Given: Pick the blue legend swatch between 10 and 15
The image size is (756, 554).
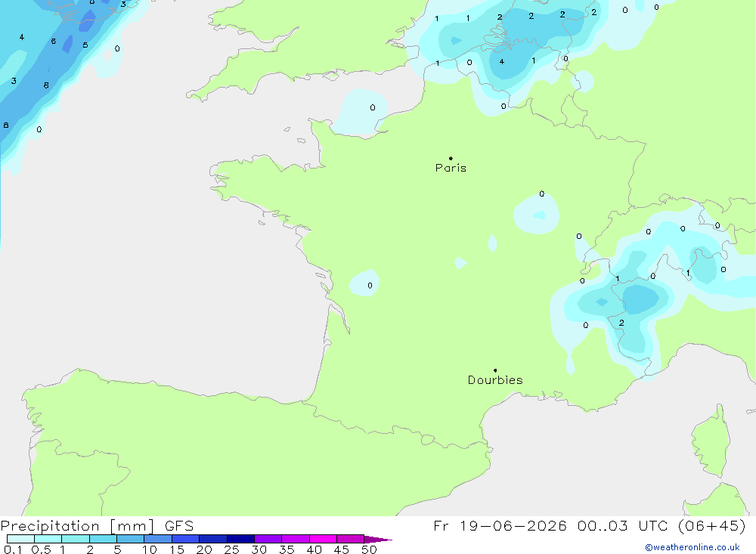Looking at the screenshot, I should [x=158, y=539].
